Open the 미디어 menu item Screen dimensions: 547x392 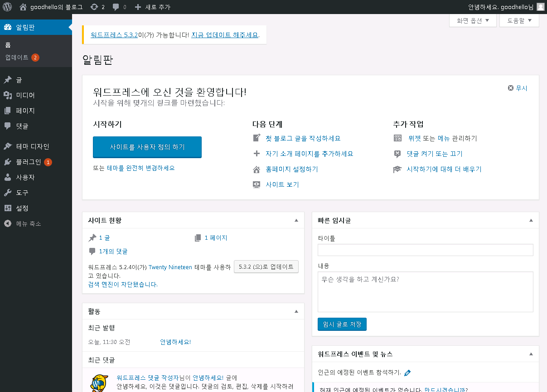pyautogui.click(x=36, y=95)
